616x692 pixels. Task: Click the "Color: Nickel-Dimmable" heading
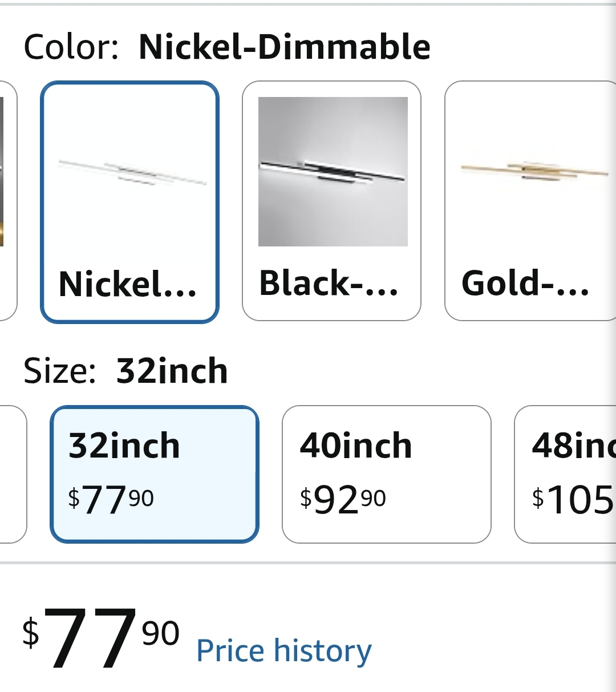point(227,47)
